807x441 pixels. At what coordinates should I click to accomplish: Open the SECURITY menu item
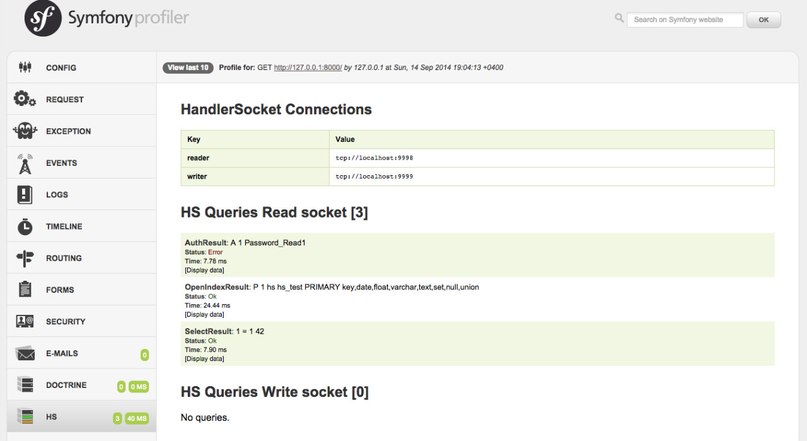(82, 322)
